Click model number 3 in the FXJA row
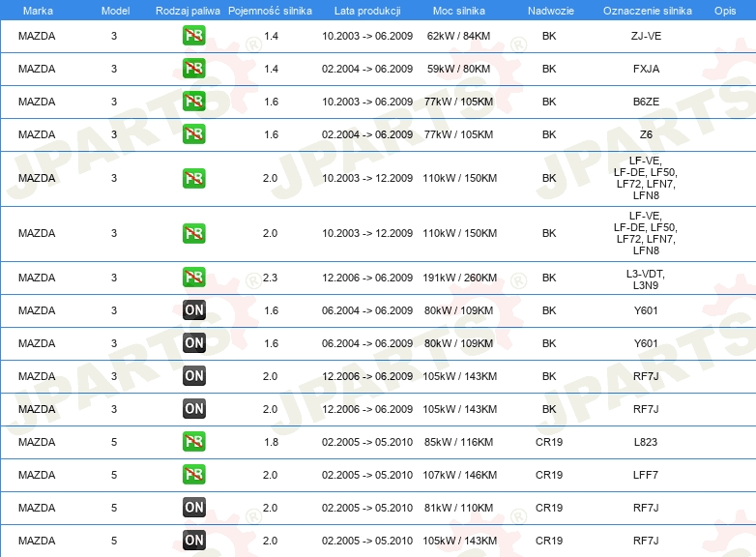 click(114, 69)
